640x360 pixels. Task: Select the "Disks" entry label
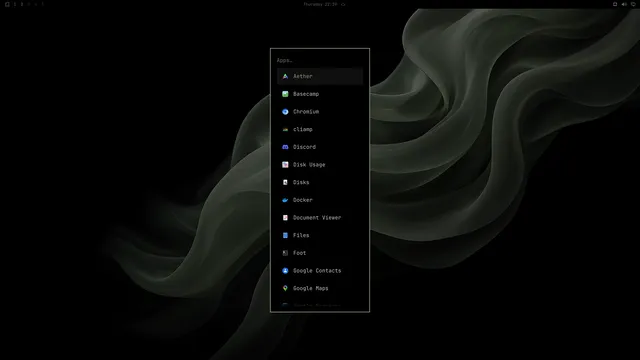[301, 182]
